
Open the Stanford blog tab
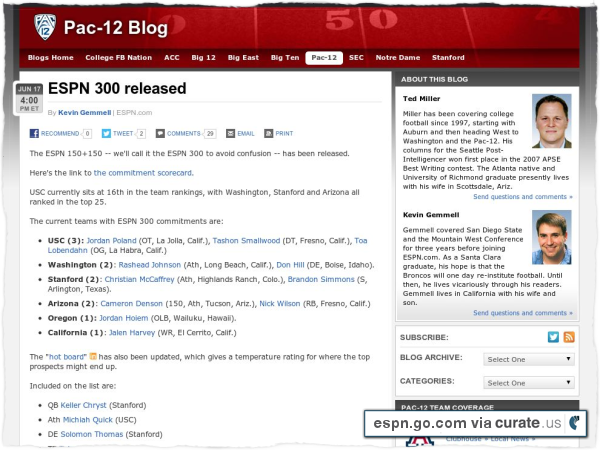[448, 57]
